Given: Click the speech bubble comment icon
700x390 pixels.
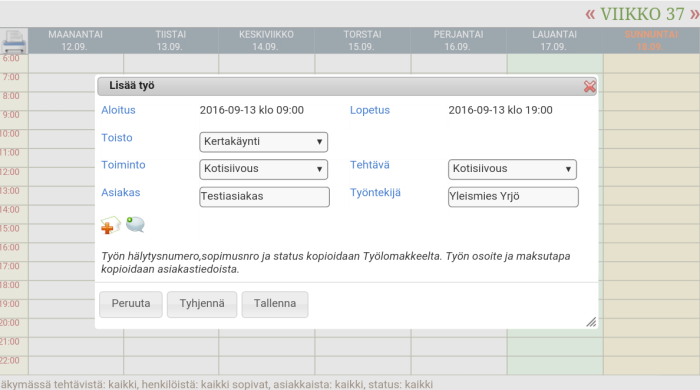Looking at the screenshot, I should [135, 224].
